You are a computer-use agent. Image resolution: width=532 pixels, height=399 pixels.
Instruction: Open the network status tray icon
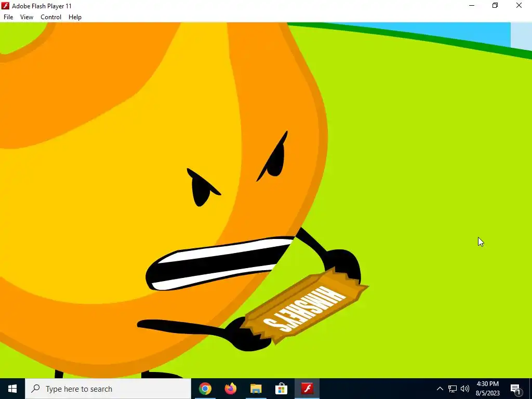coord(453,389)
